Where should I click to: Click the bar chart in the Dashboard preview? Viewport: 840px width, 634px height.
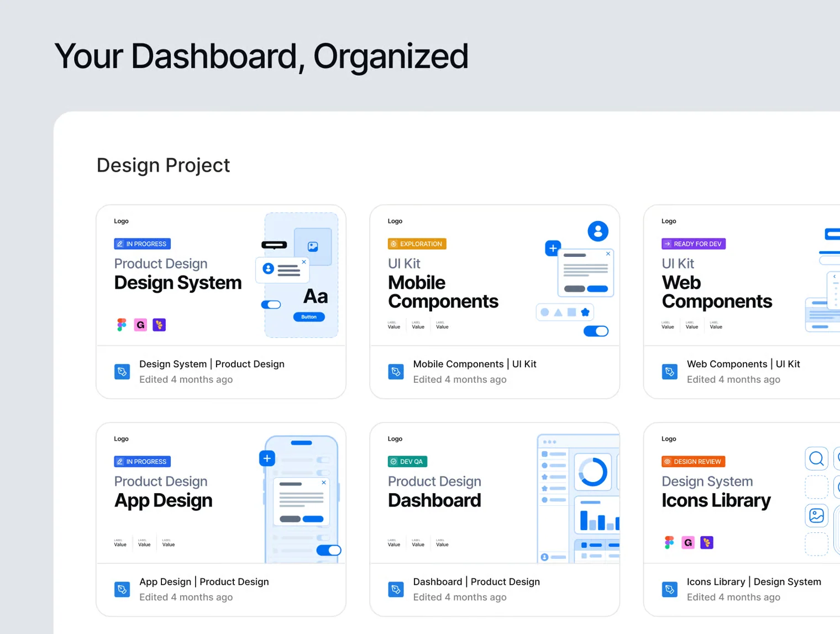click(599, 520)
